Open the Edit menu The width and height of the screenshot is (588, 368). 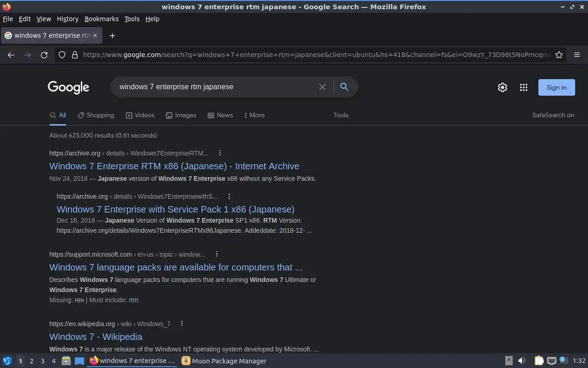(25, 19)
